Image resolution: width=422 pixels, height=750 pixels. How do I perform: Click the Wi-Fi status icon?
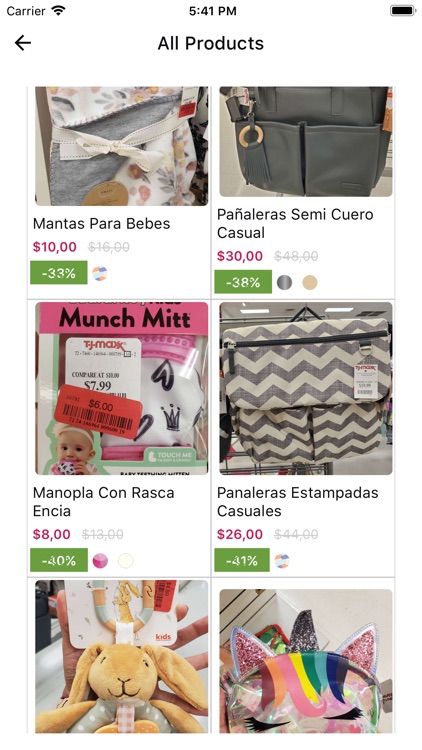point(58,11)
